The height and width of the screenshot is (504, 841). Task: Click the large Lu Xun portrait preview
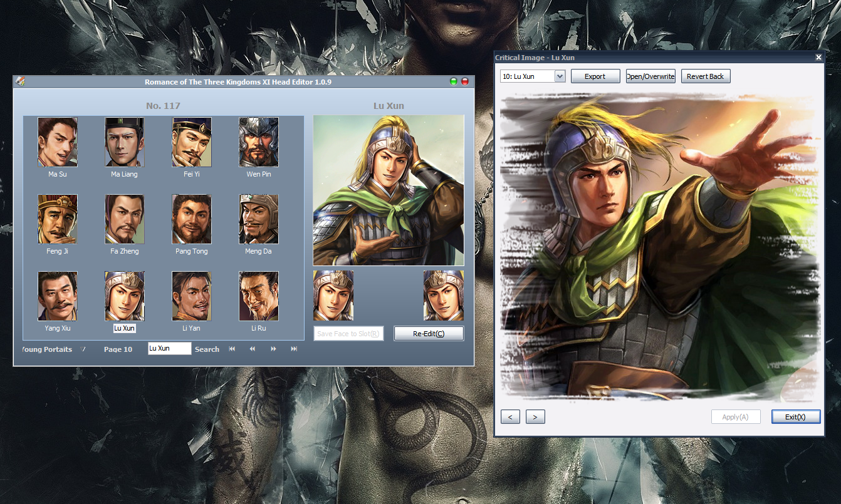[389, 190]
